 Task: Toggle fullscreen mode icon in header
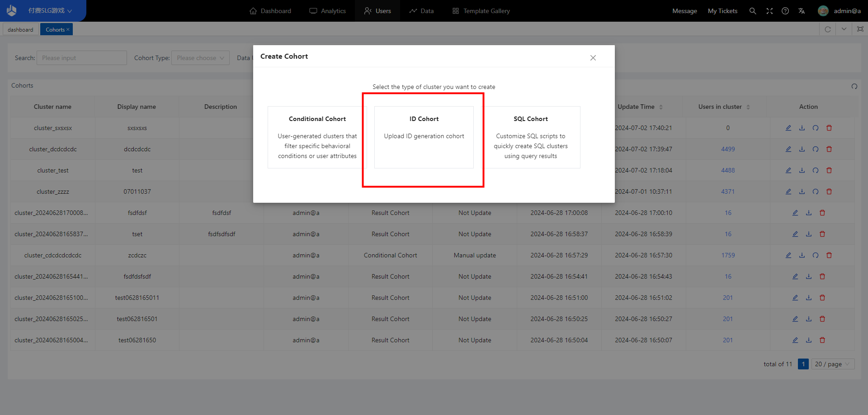pyautogui.click(x=769, y=11)
